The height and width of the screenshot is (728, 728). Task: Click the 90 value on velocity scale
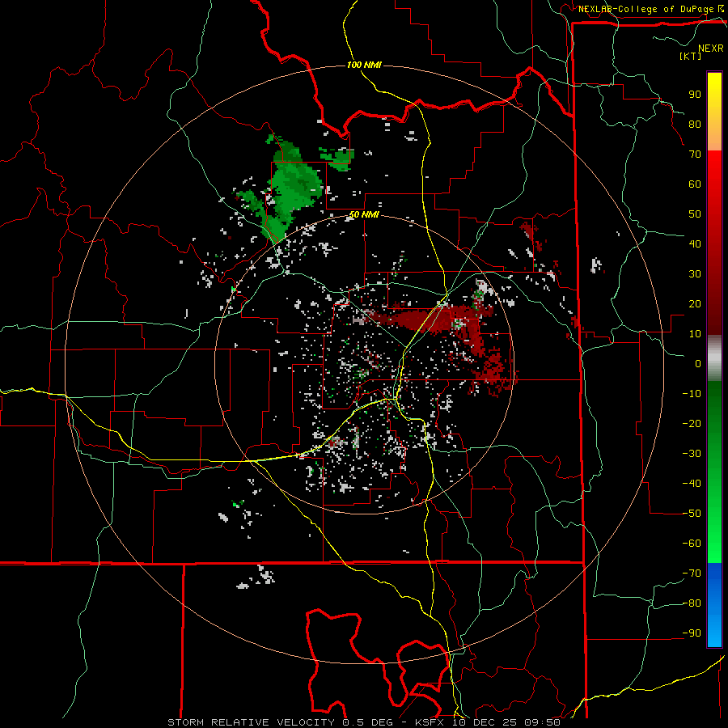point(695,95)
